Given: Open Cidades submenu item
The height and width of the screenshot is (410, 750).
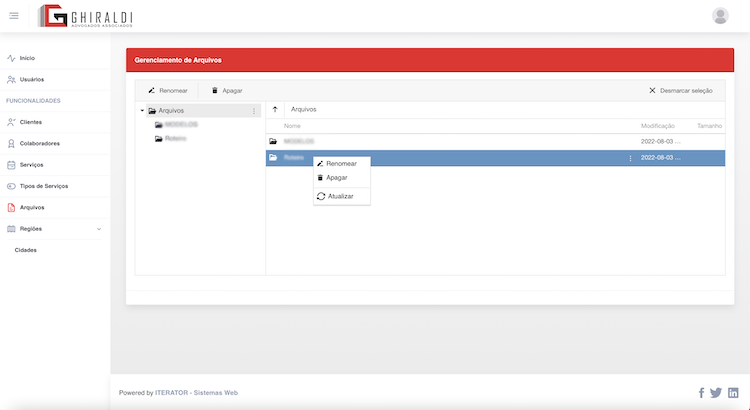Looking at the screenshot, I should pos(26,250).
